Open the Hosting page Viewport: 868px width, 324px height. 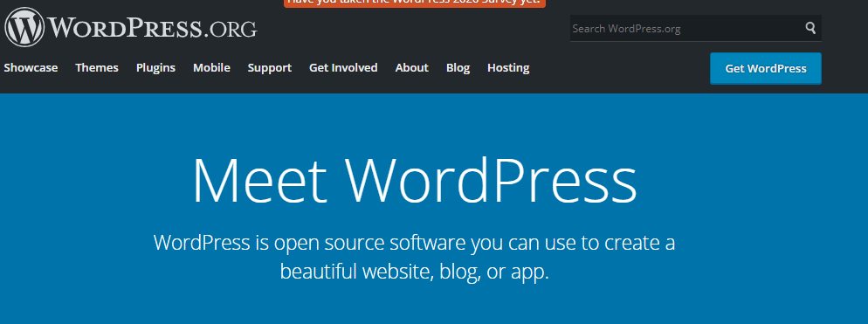pos(508,67)
